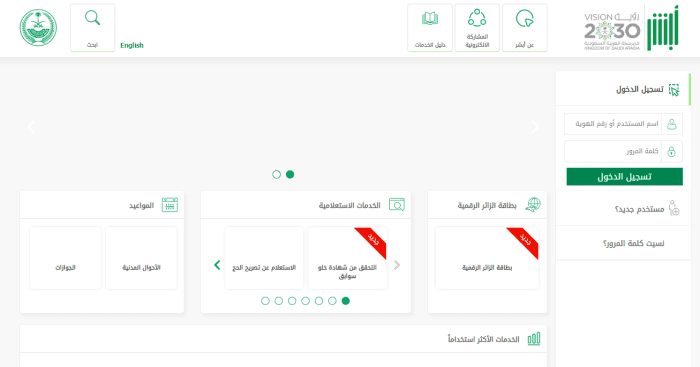This screenshot has height=367, width=700.
Task: Open the digital visitor card tile (بطاقة الزائر الرقمية)
Action: [487, 258]
